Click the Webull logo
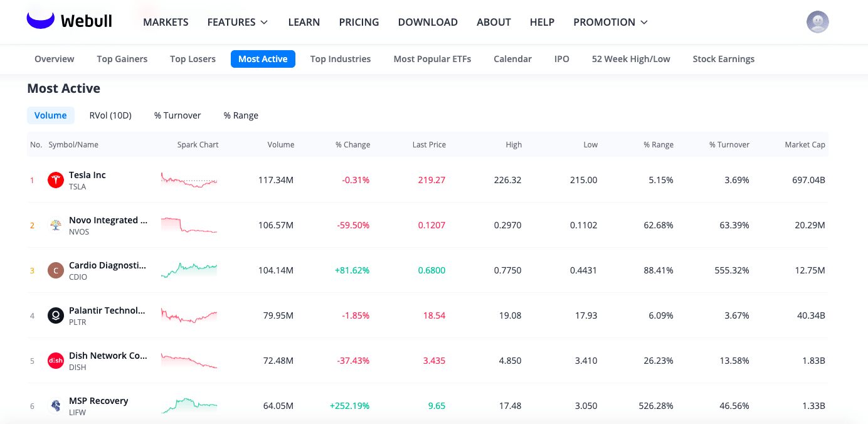The width and height of the screenshot is (868, 424). click(69, 21)
